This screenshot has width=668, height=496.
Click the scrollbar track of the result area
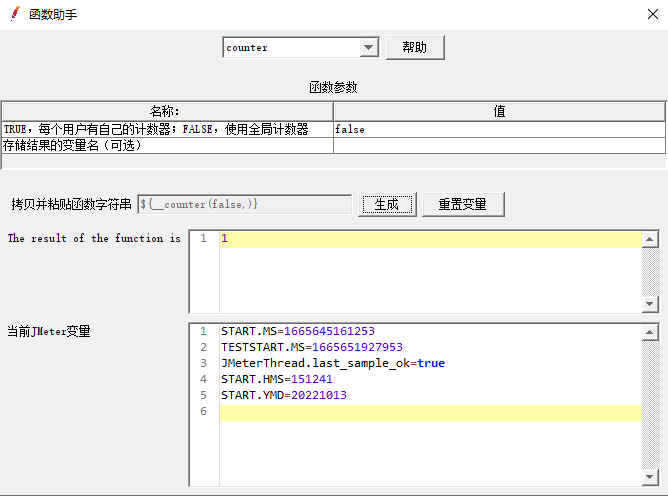[650, 272]
